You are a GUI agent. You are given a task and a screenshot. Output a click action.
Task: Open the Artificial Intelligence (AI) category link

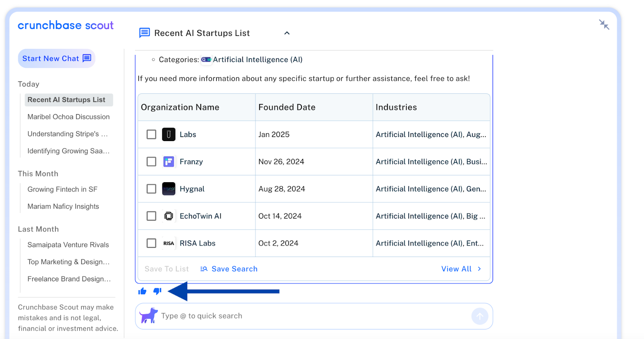click(x=258, y=60)
